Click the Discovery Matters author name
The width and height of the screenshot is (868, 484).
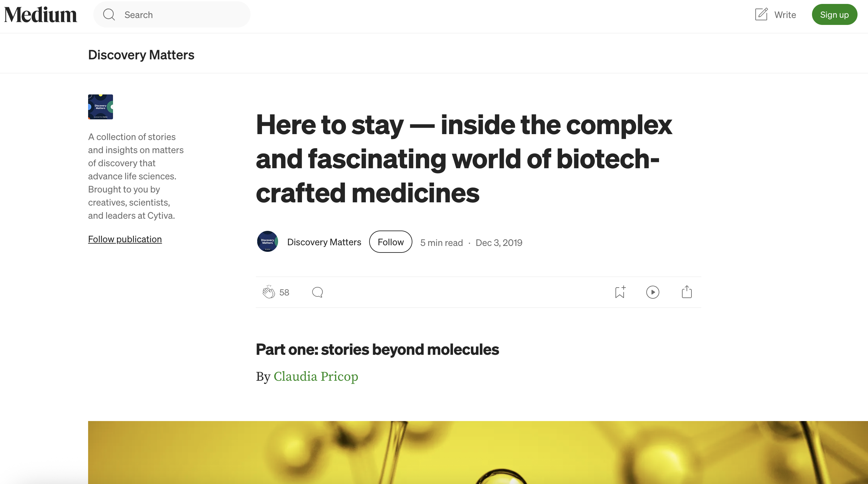click(324, 242)
